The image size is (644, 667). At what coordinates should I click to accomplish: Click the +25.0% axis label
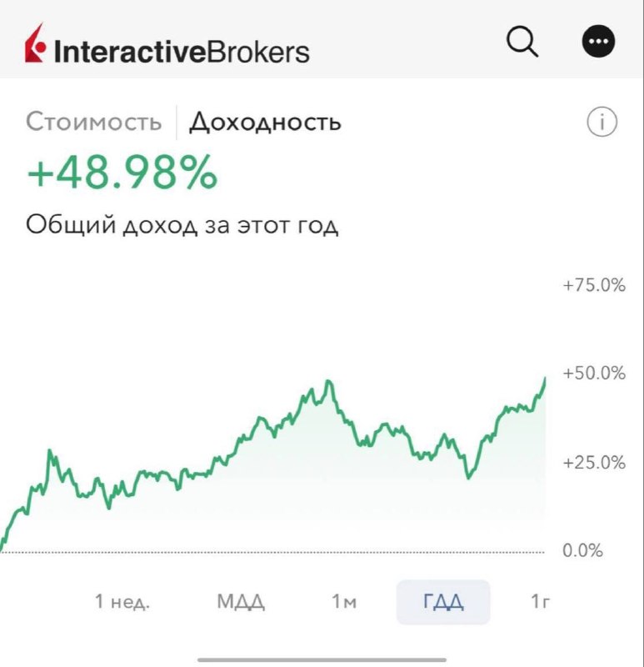pyautogui.click(x=594, y=463)
